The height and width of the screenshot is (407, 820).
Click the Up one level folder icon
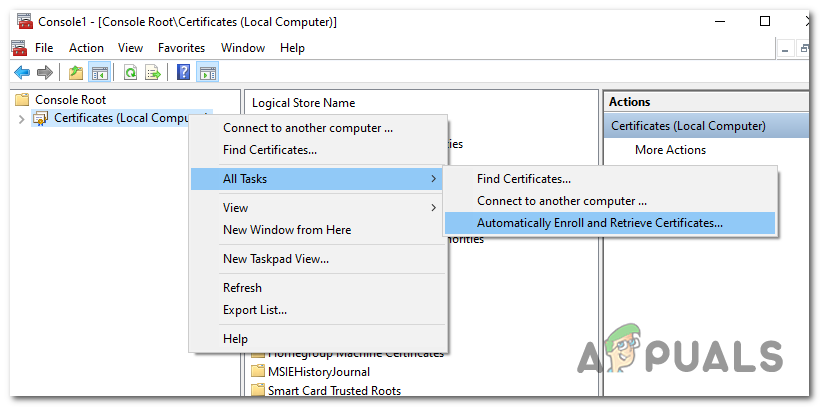coord(76,73)
